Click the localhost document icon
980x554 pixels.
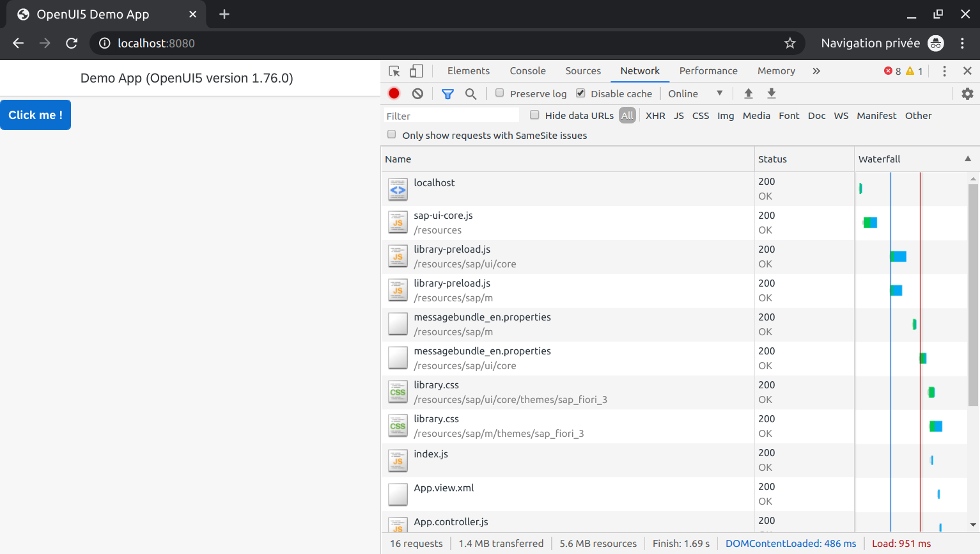(x=398, y=189)
